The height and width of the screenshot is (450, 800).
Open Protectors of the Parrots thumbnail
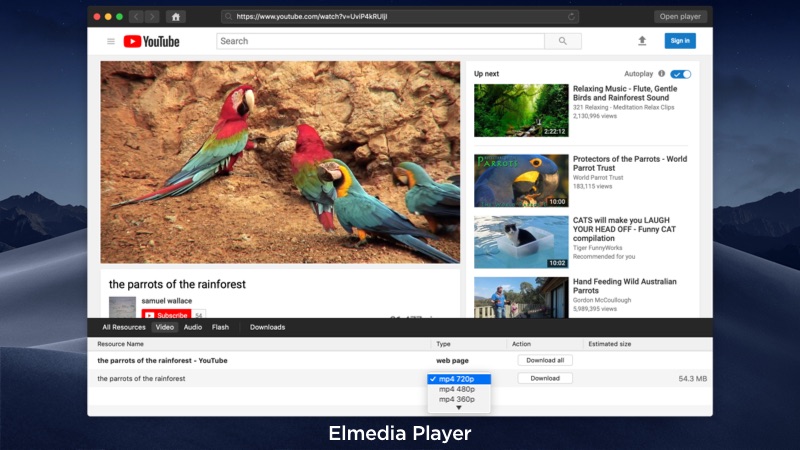tap(521, 181)
